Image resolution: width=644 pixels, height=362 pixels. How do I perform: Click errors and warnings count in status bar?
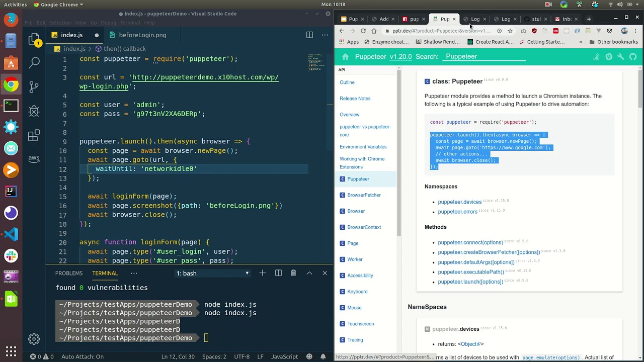point(42,356)
